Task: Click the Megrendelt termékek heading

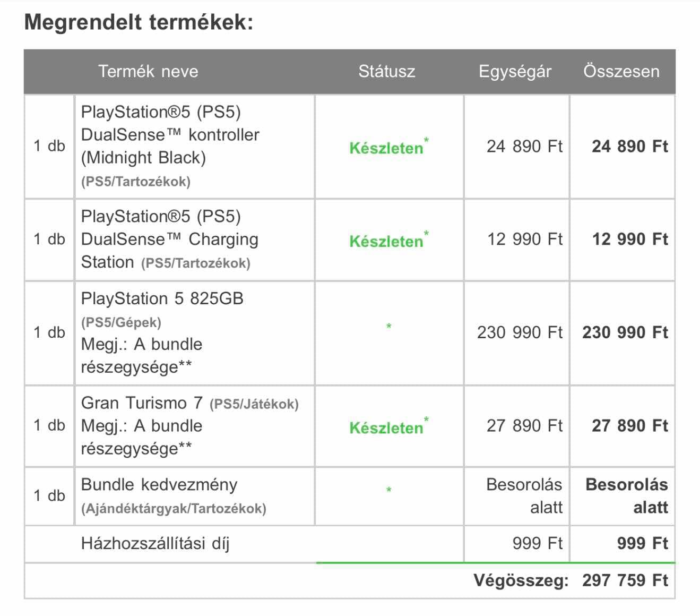Action: tap(139, 22)
